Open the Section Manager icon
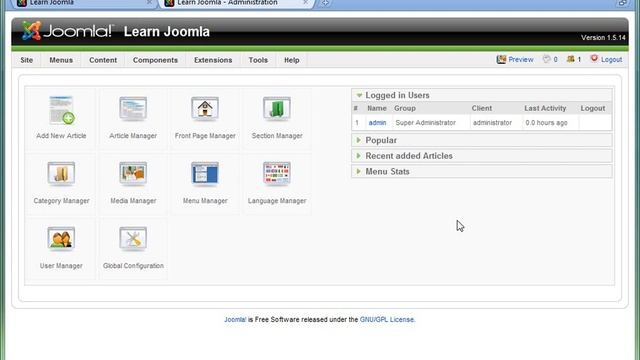Screen dimensions: 640x360 (277, 109)
